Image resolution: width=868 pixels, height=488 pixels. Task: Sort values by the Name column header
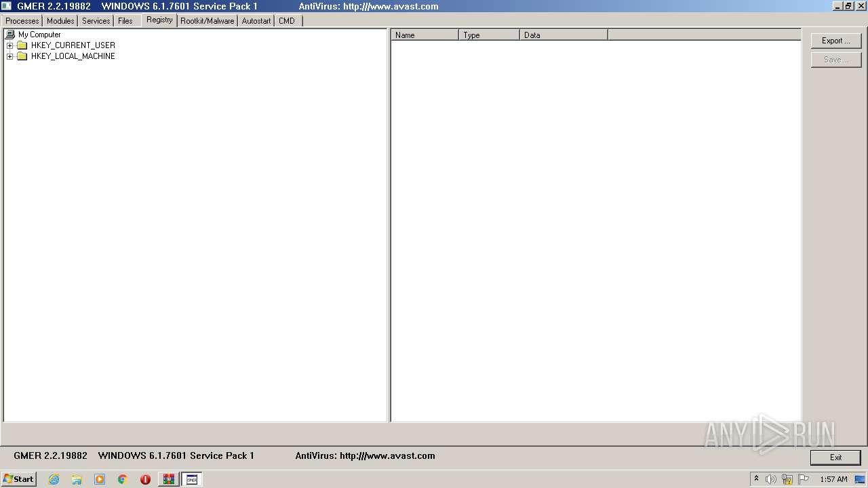click(425, 35)
